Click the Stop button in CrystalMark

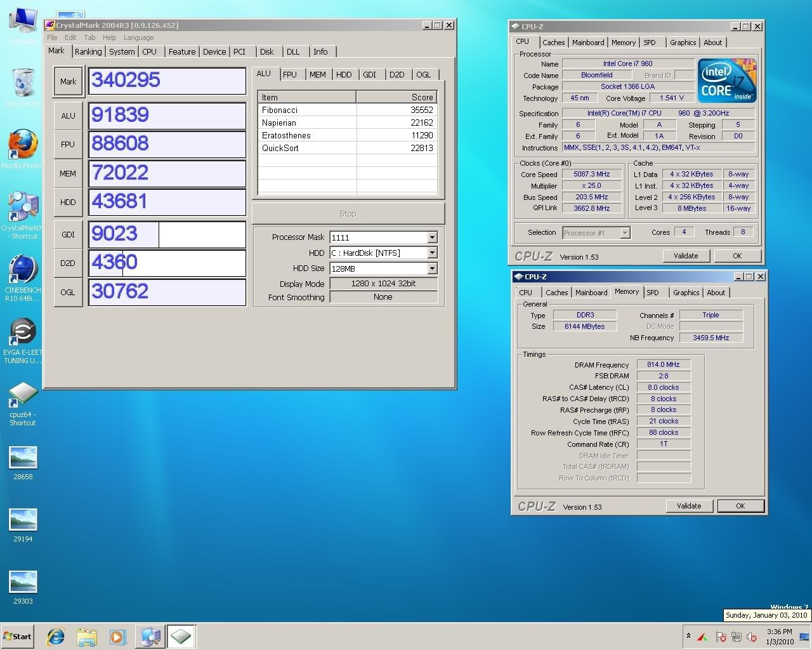(x=348, y=214)
